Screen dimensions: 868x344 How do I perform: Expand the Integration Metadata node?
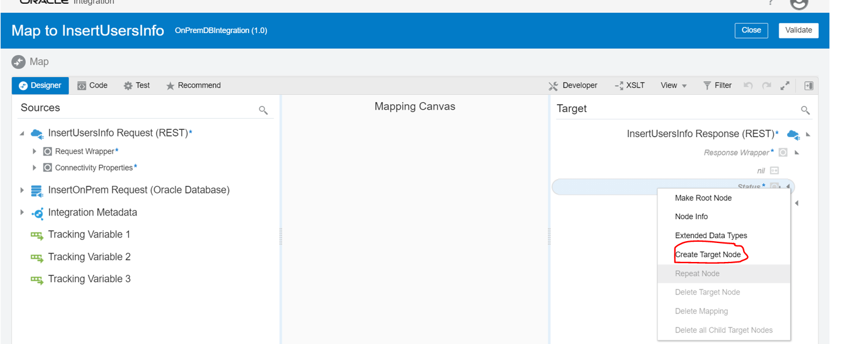tap(22, 212)
